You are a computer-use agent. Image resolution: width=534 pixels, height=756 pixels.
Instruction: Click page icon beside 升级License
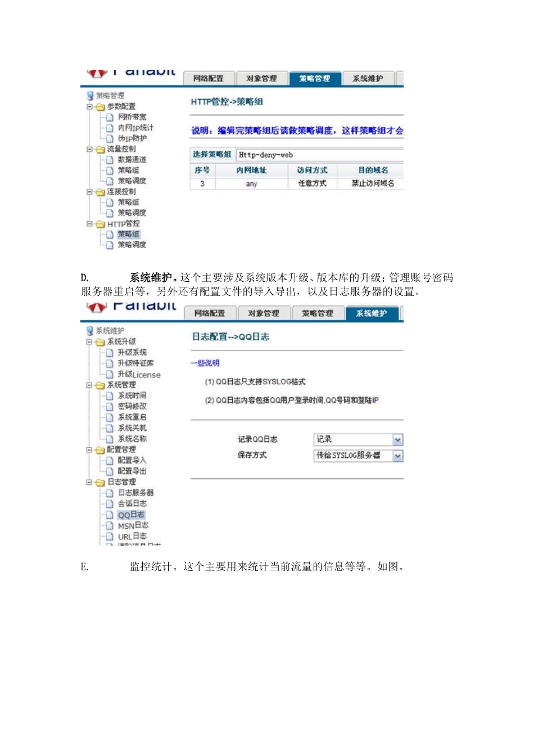point(110,374)
